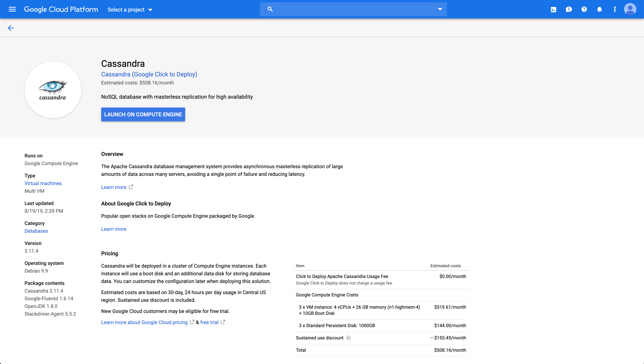Click inside the search input field
The height and width of the screenshot is (364, 644).
pyautogui.click(x=350, y=9)
